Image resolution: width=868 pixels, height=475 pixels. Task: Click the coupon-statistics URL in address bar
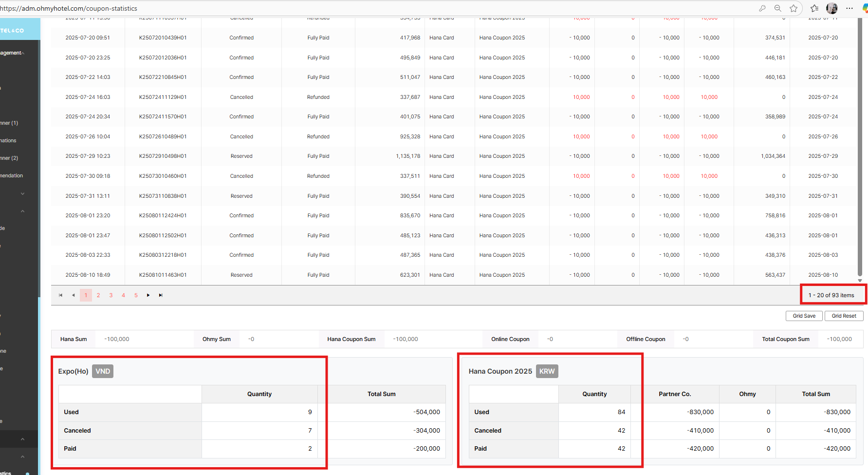69,8
